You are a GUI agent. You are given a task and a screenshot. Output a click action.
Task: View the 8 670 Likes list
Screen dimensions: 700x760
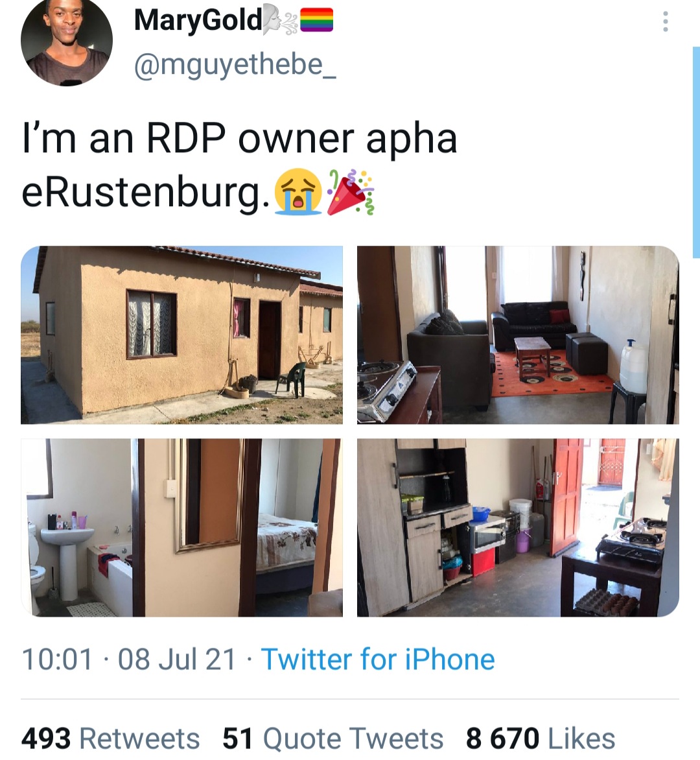click(x=541, y=738)
